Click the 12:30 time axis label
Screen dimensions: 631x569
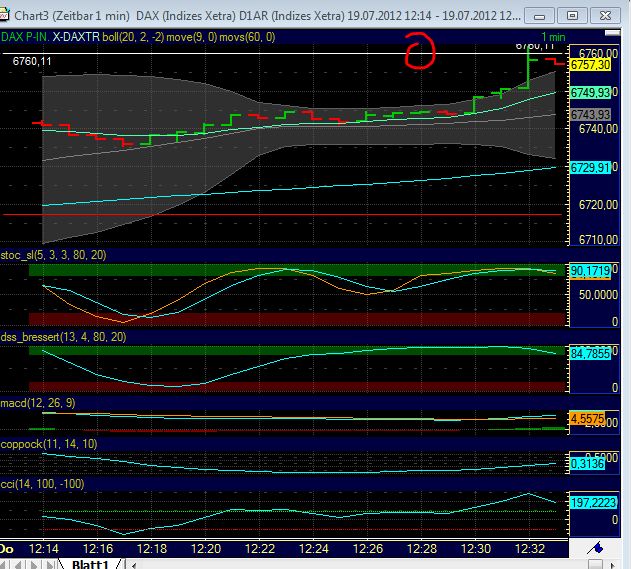point(476,548)
